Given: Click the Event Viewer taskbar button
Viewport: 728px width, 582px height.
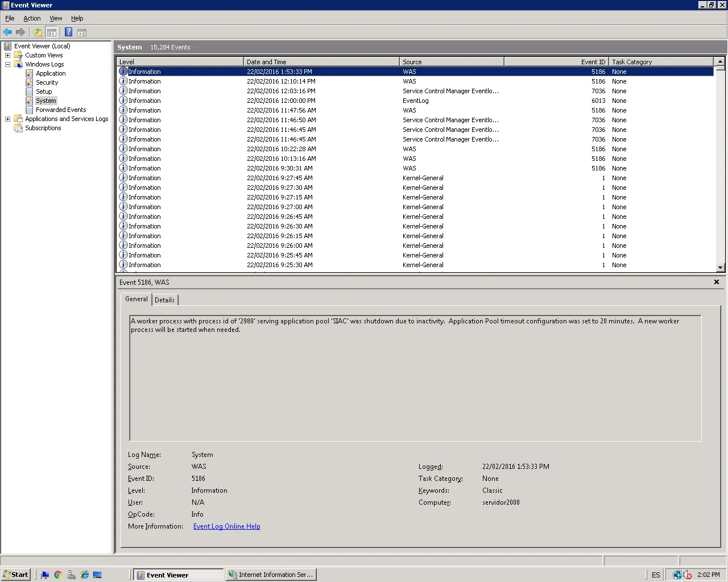Looking at the screenshot, I should (x=179, y=575).
